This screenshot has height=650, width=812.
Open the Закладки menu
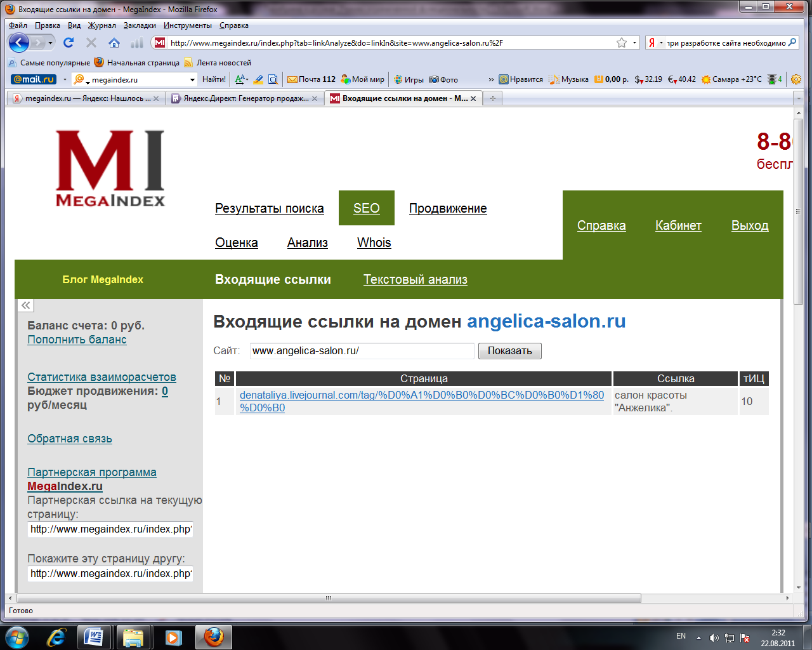[x=140, y=25]
